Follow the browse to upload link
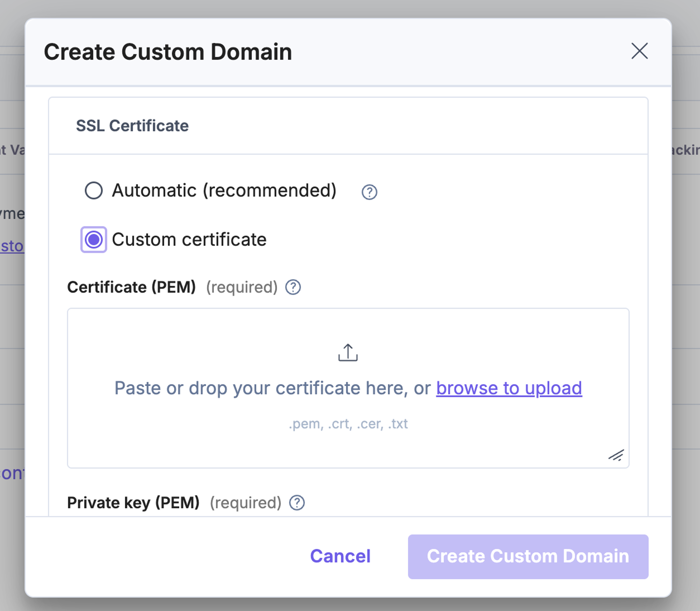The height and width of the screenshot is (611, 700). click(x=509, y=388)
